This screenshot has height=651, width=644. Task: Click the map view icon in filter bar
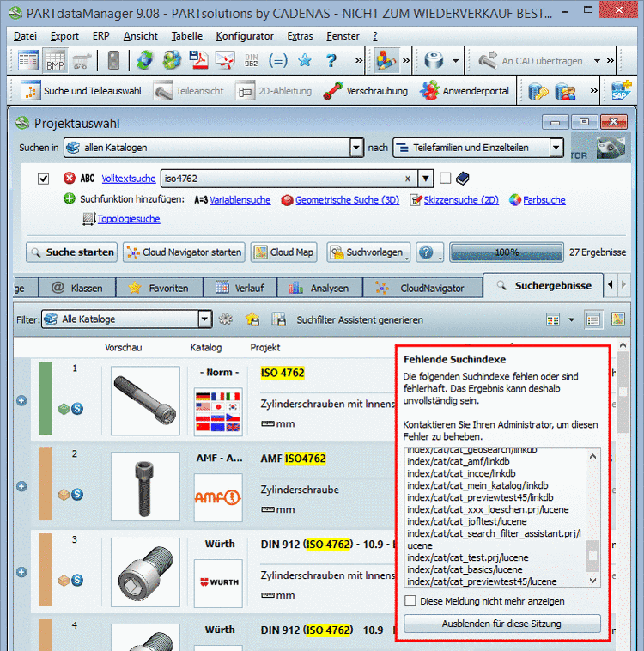tap(618, 319)
